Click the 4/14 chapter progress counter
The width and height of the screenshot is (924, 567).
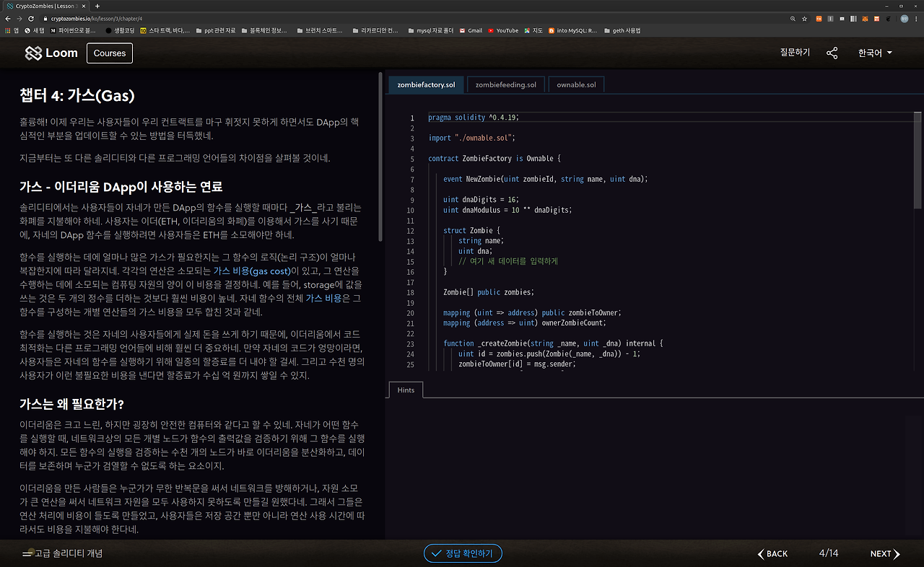(829, 553)
